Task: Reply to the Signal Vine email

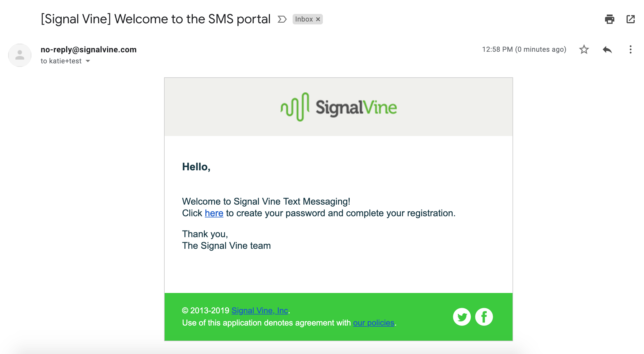Action: pos(607,49)
